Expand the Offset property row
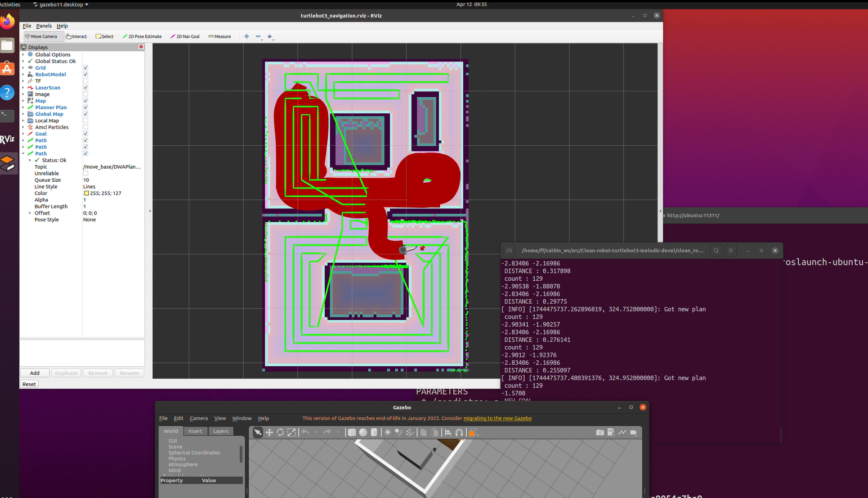Screen dimensions: 868x498 30,213
